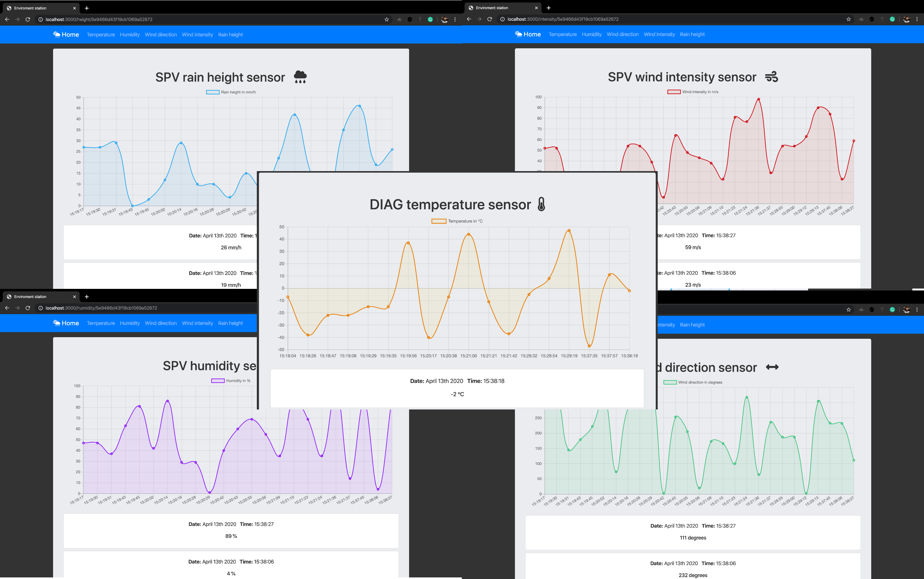Open Humidity page in wind intensity window

tap(592, 34)
